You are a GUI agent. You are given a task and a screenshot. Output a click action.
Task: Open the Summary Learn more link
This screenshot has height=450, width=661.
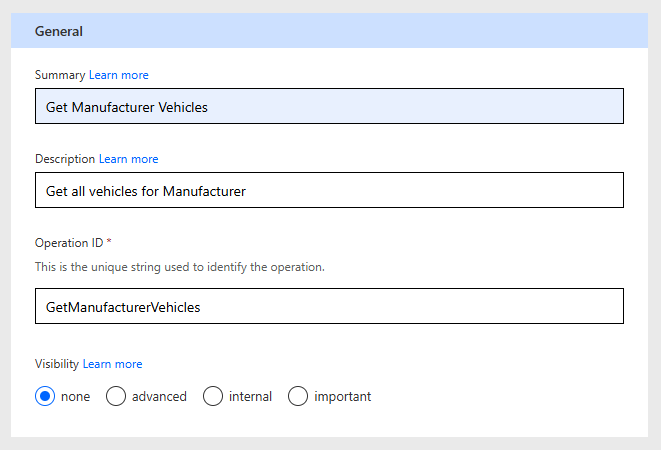point(119,75)
